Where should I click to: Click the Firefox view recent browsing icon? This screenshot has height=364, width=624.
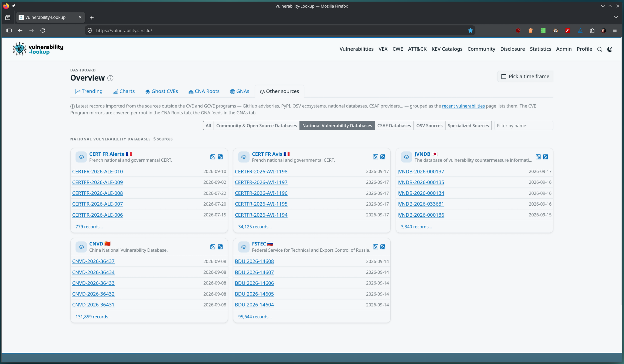tap(8, 18)
